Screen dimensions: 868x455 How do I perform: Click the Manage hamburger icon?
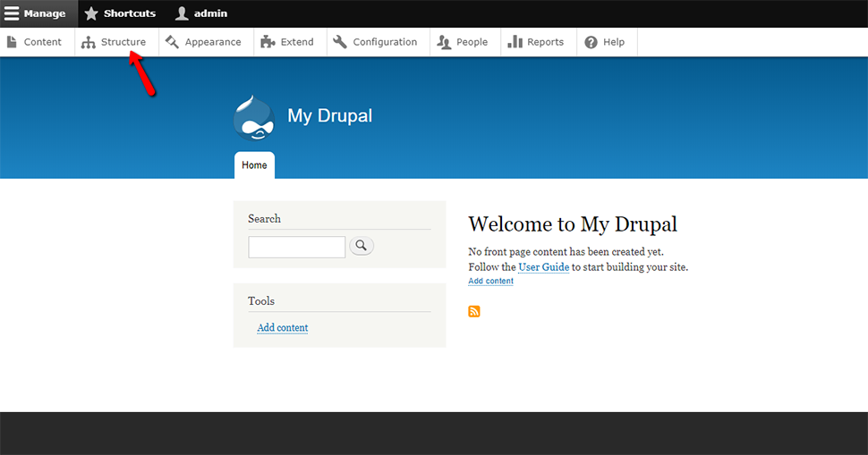click(12, 13)
